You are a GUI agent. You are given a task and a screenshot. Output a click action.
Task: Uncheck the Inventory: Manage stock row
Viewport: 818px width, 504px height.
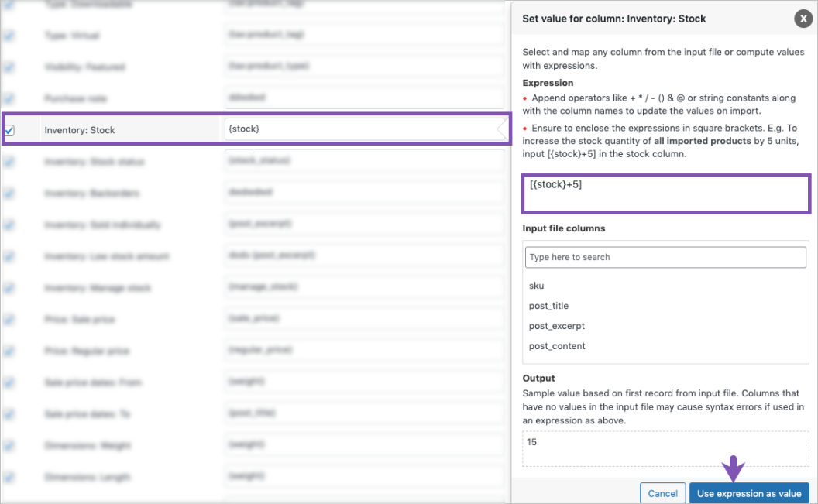click(x=9, y=287)
